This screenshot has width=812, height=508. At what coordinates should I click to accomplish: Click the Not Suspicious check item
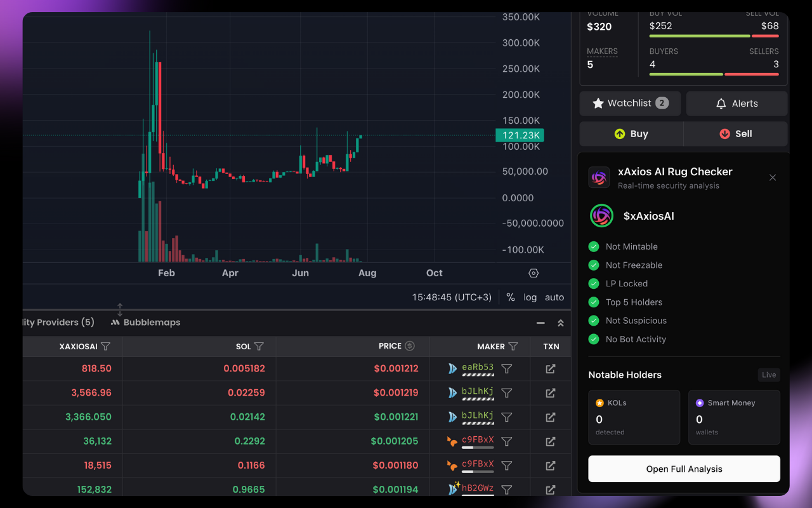coord(629,321)
